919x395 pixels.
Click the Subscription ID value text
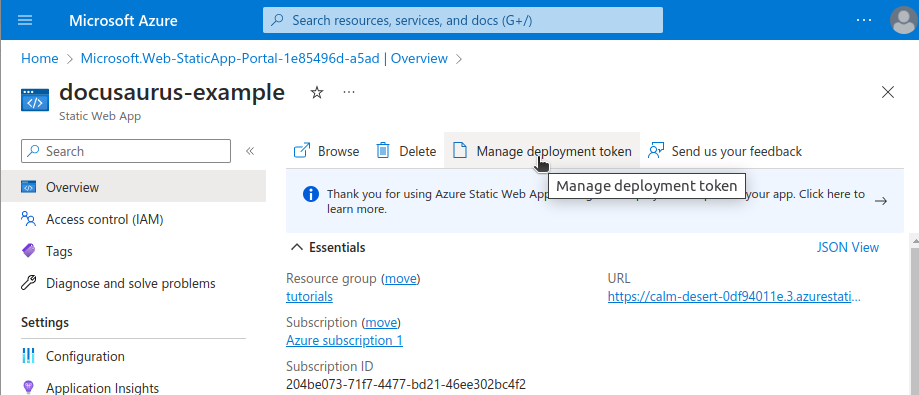click(x=406, y=384)
